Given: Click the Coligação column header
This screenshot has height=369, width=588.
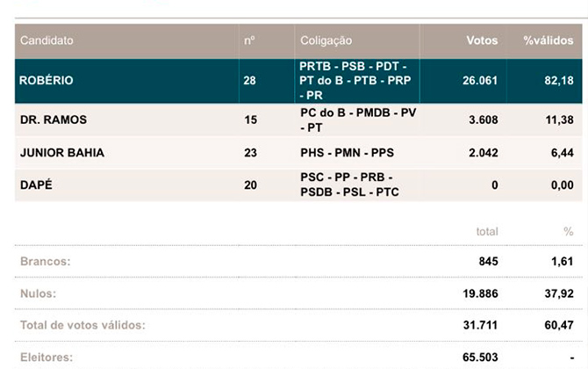Looking at the screenshot, I should pyautogui.click(x=326, y=40).
